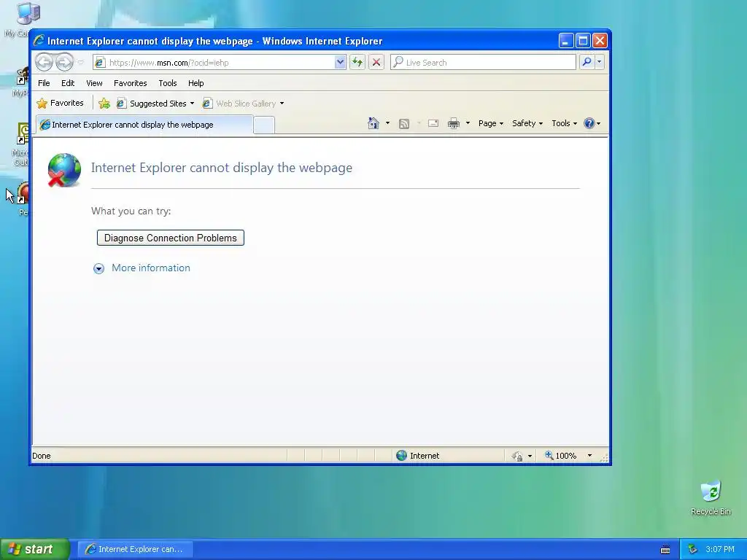Image resolution: width=747 pixels, height=560 pixels.
Task: Click the 100% zoom level button
Action: point(561,456)
